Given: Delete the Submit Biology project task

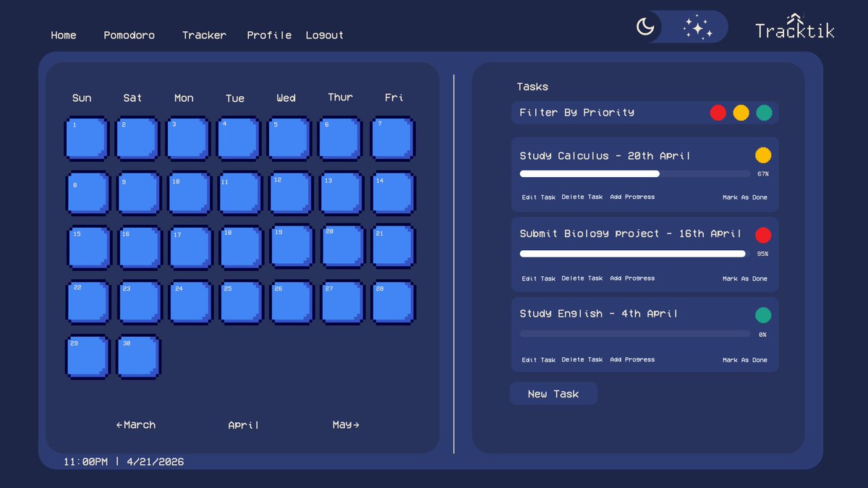Looking at the screenshot, I should pos(582,278).
